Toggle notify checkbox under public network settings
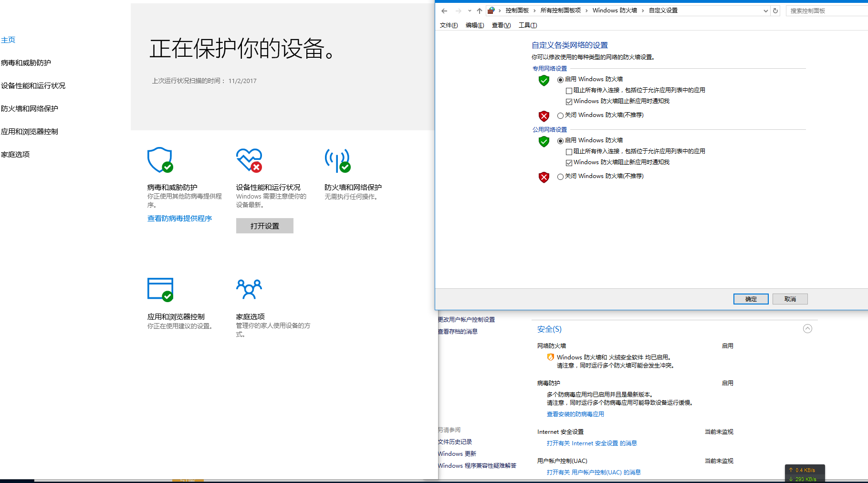This screenshot has width=868, height=483. tap(569, 163)
